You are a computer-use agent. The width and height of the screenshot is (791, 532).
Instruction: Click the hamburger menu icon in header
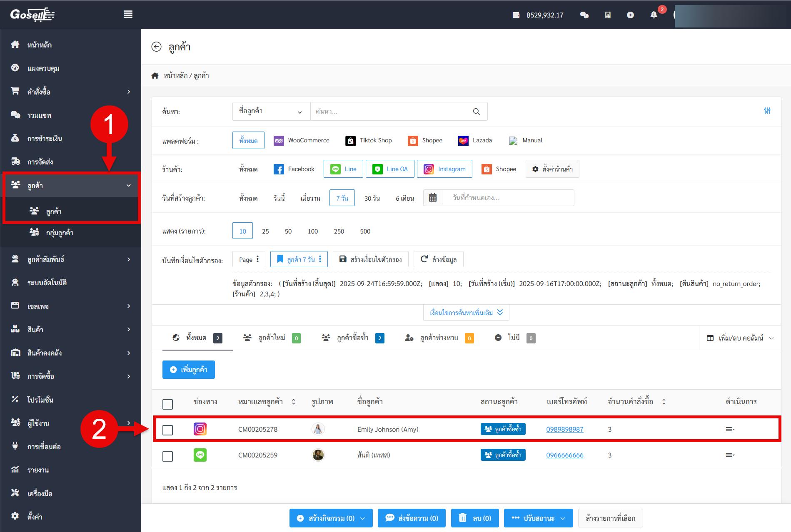[128, 15]
